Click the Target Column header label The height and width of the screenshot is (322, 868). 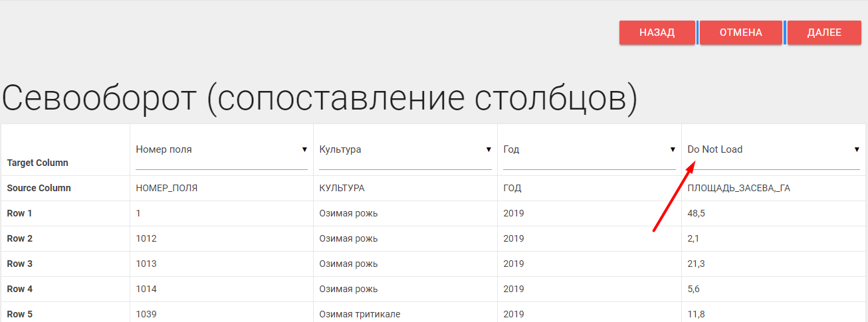click(37, 163)
